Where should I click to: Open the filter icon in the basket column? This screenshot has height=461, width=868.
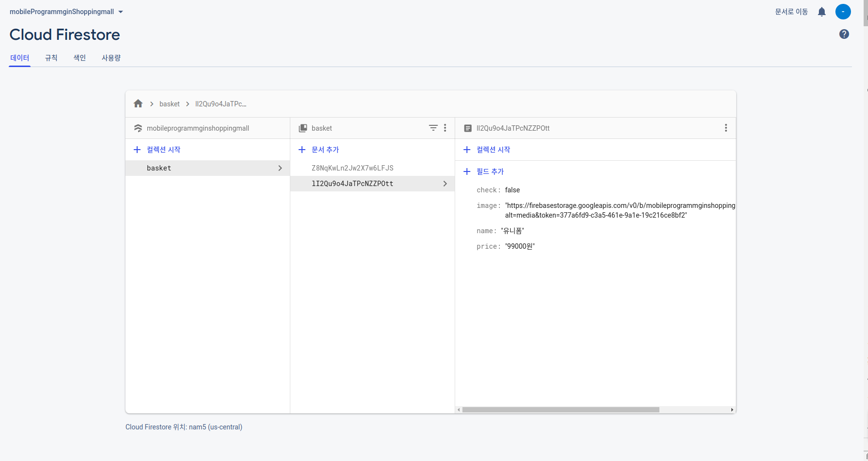(433, 128)
